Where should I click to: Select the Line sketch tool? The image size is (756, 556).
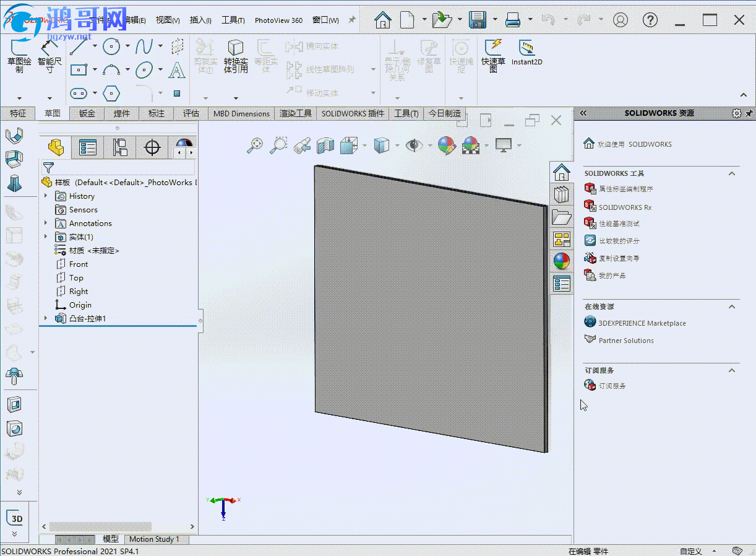[79, 46]
